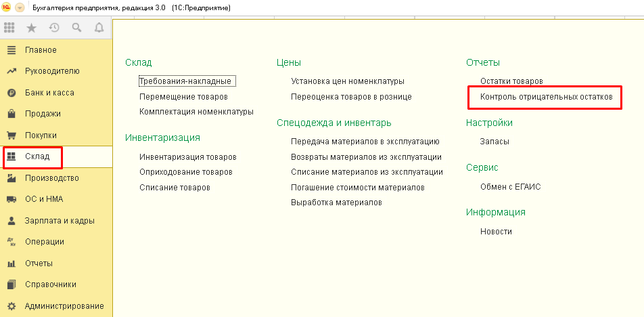Click the Операции Дт/Кт icon

11,242
